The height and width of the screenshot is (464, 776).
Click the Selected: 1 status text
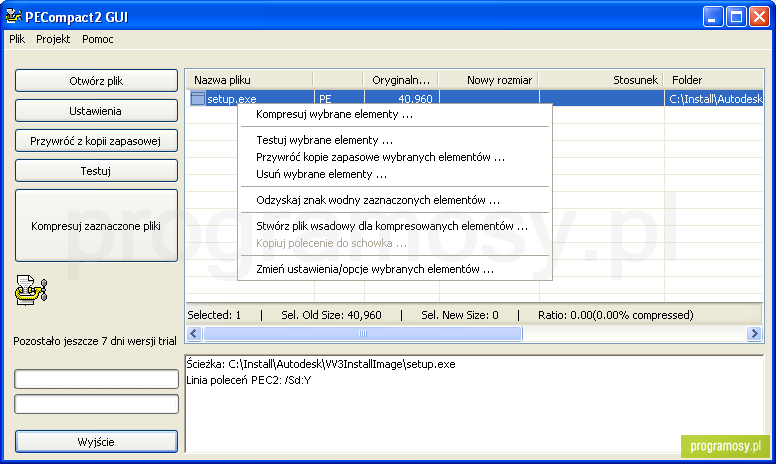[214, 315]
